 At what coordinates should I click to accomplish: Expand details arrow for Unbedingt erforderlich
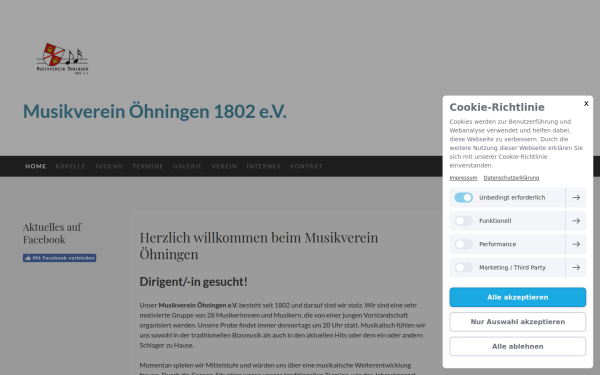click(x=576, y=197)
